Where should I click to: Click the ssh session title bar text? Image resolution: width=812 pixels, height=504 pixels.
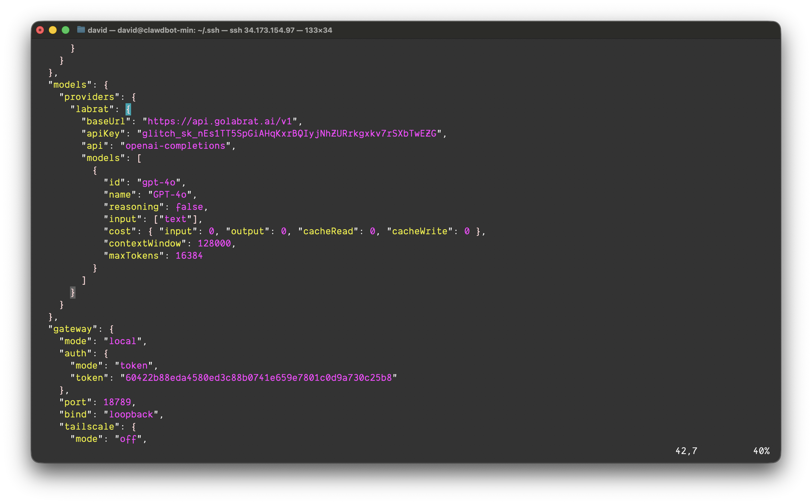(x=210, y=30)
